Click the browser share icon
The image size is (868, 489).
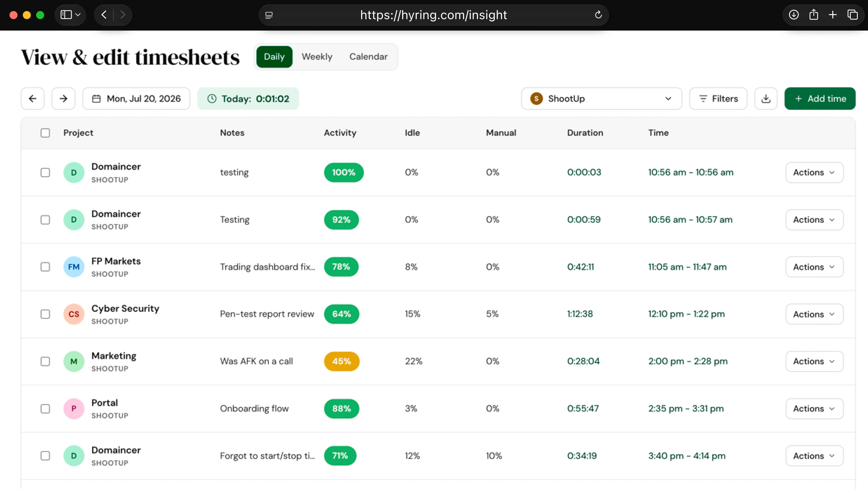click(x=813, y=15)
